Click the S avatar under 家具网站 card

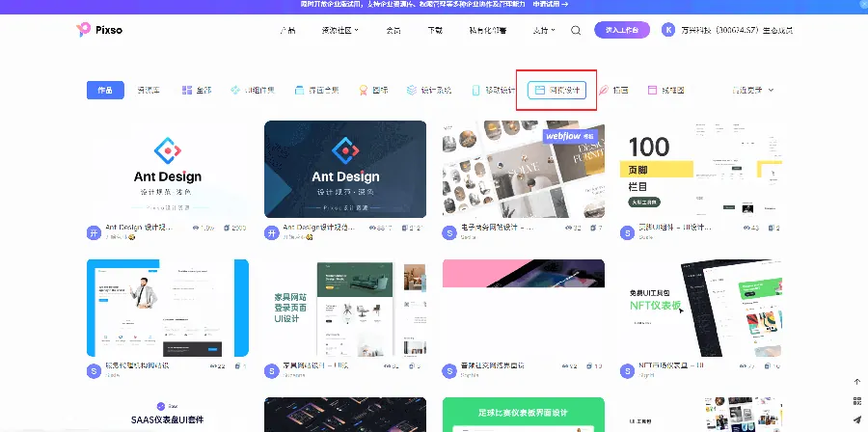click(271, 370)
